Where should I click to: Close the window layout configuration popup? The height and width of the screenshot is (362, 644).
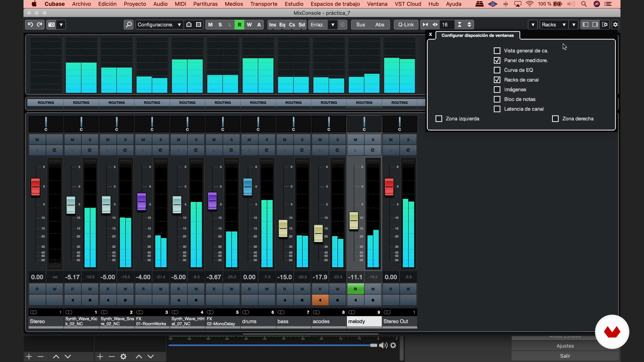point(431,35)
